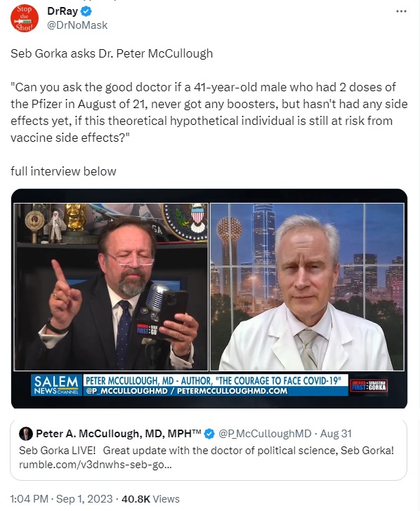Image resolution: width=420 pixels, height=511 pixels.
Task: Click the Aug 31 quoted tweet date
Action: 336,434
